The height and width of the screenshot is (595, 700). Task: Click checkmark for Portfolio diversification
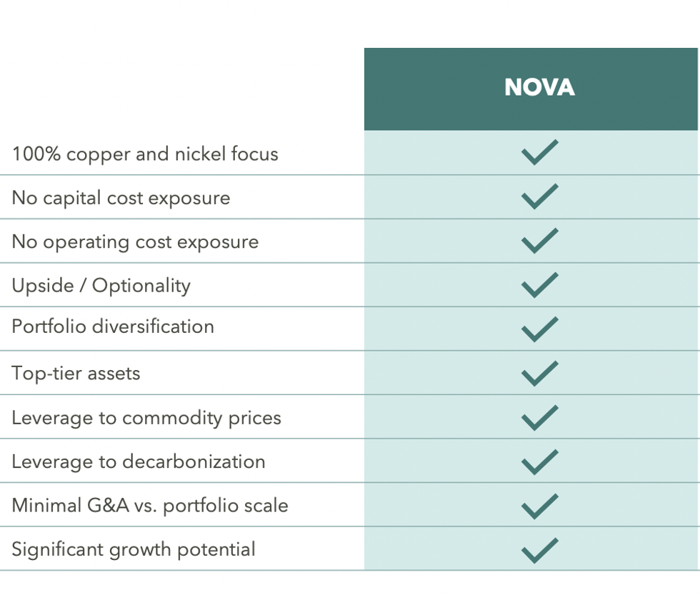pyautogui.click(x=539, y=329)
